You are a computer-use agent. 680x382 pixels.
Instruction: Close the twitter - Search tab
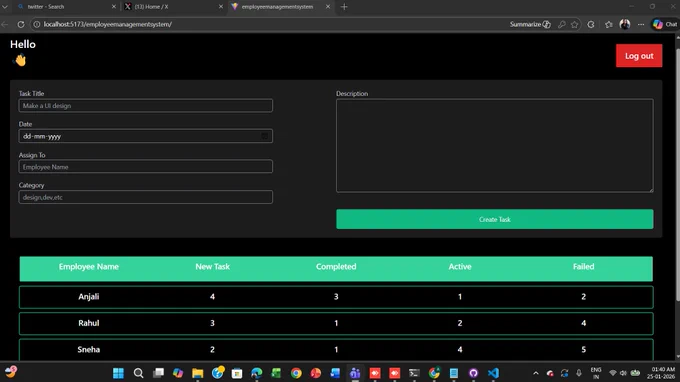114,7
